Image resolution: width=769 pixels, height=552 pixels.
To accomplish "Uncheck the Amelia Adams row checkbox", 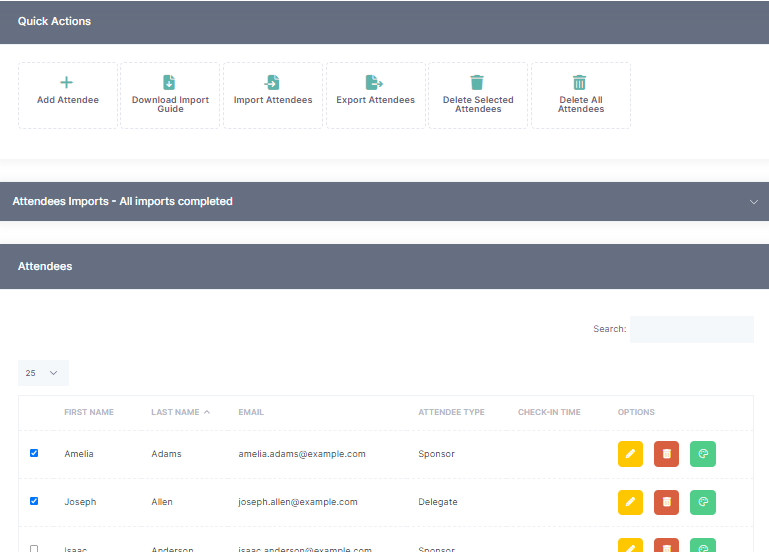I will [34, 453].
